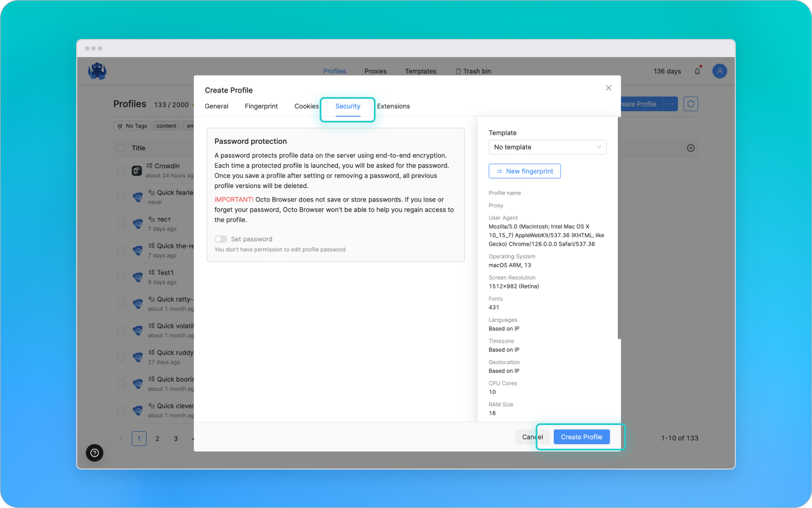Refresh the profiles list with the sync icon

[690, 103]
